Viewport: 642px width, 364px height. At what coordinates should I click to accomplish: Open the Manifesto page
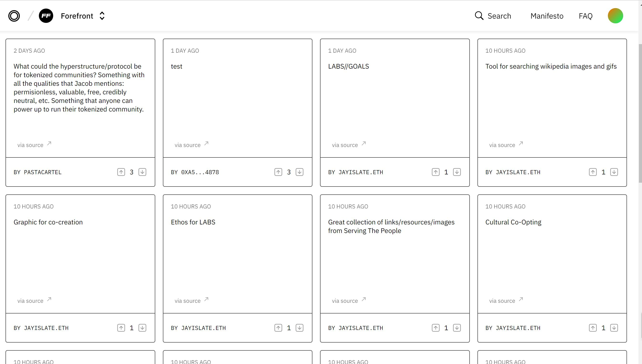point(547,16)
